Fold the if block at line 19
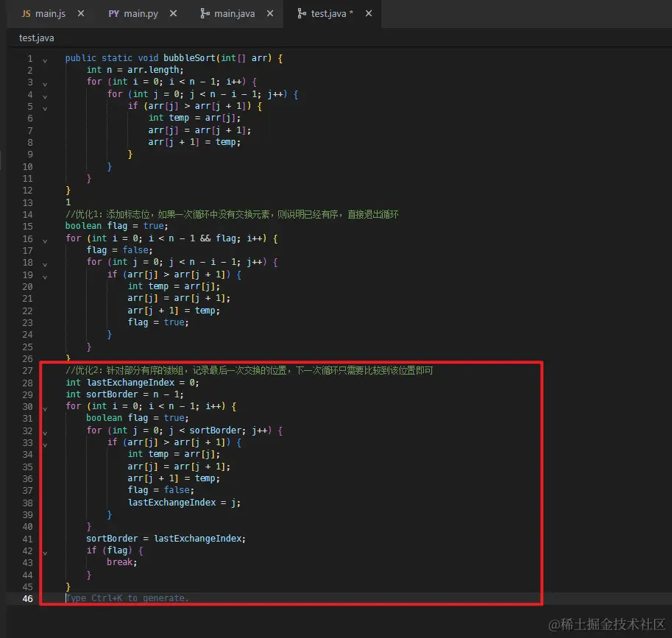 point(45,277)
